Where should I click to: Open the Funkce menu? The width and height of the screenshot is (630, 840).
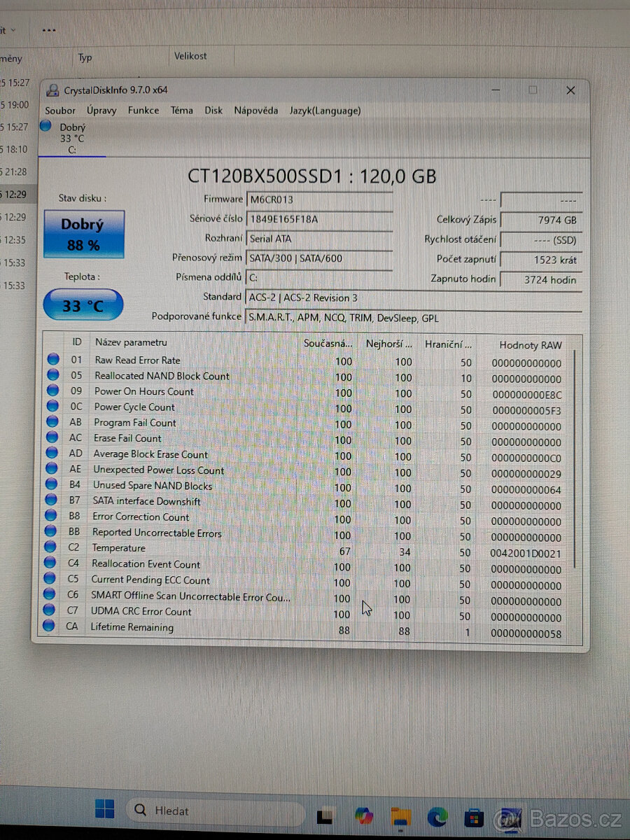pos(143,111)
